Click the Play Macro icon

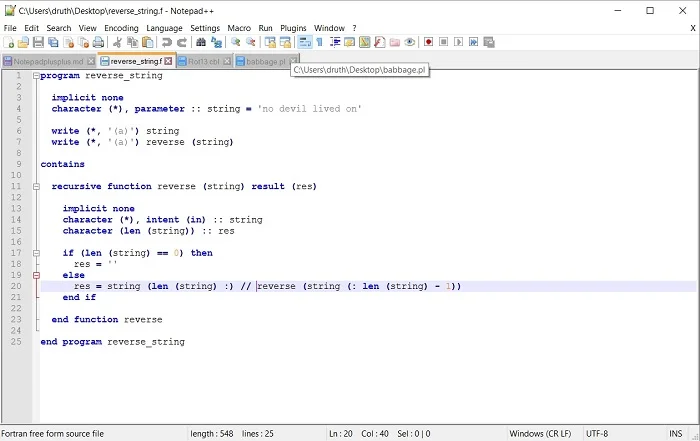[x=458, y=42]
